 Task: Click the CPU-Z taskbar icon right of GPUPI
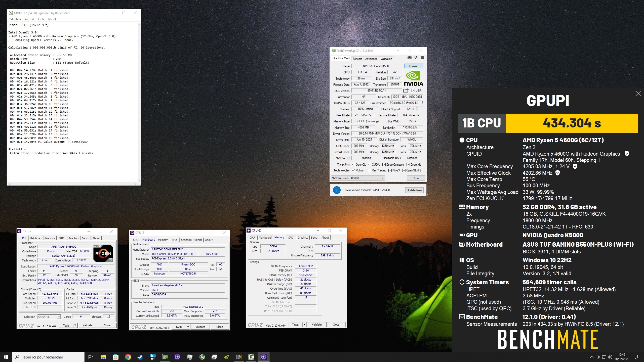pyautogui.click(x=263, y=357)
